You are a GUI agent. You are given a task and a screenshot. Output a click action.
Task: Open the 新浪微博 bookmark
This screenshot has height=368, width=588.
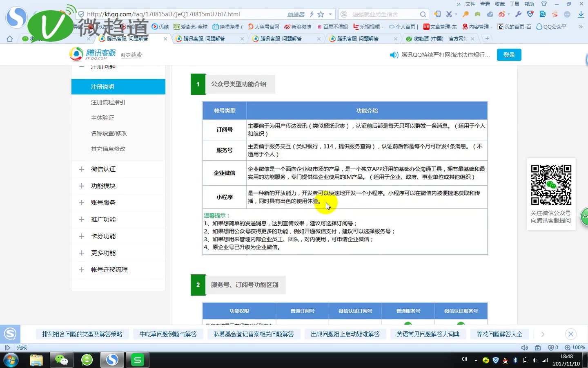[x=298, y=27]
